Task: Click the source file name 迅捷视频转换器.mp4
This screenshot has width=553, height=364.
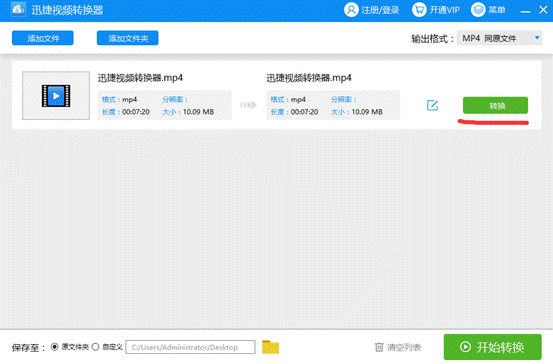Action: pos(140,78)
